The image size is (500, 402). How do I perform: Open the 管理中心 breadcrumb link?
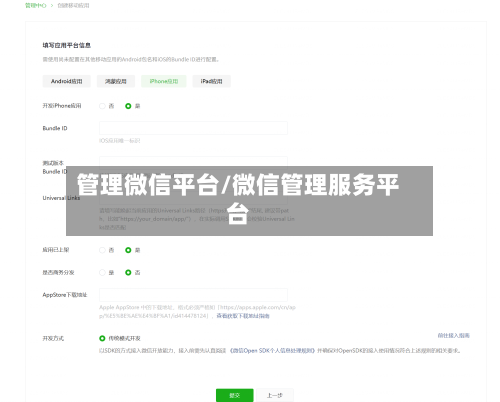coord(36,5)
